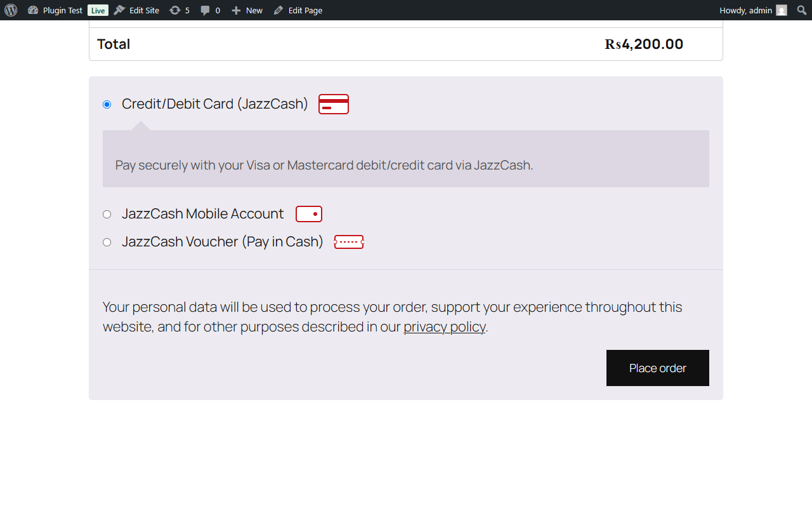Click the dashboard gauge icon beside Plugin Test

point(33,10)
